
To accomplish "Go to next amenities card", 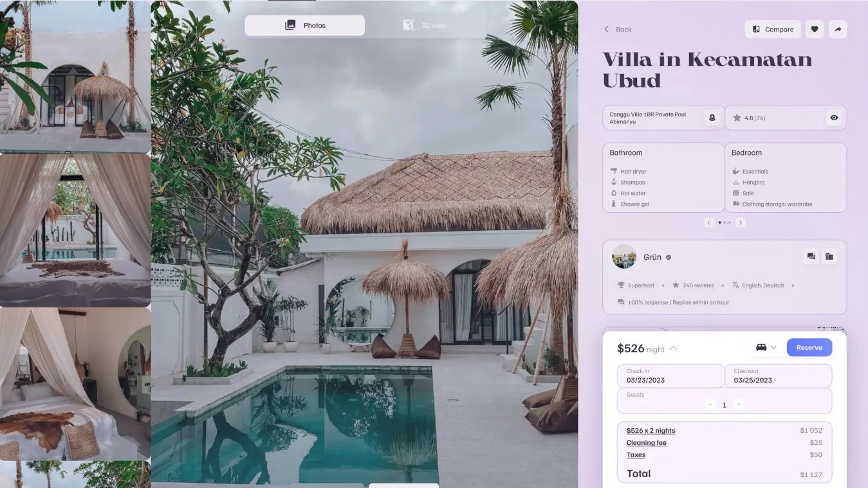I will click(x=740, y=222).
